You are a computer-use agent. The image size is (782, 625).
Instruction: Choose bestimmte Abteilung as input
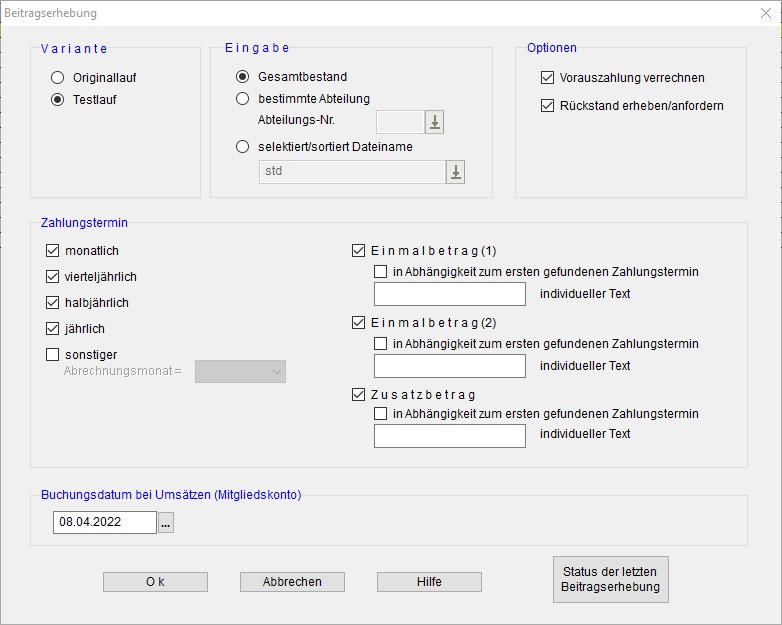(x=242, y=99)
